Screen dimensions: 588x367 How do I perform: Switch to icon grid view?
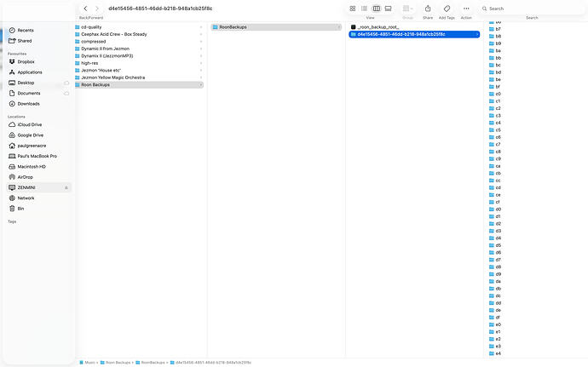353,9
